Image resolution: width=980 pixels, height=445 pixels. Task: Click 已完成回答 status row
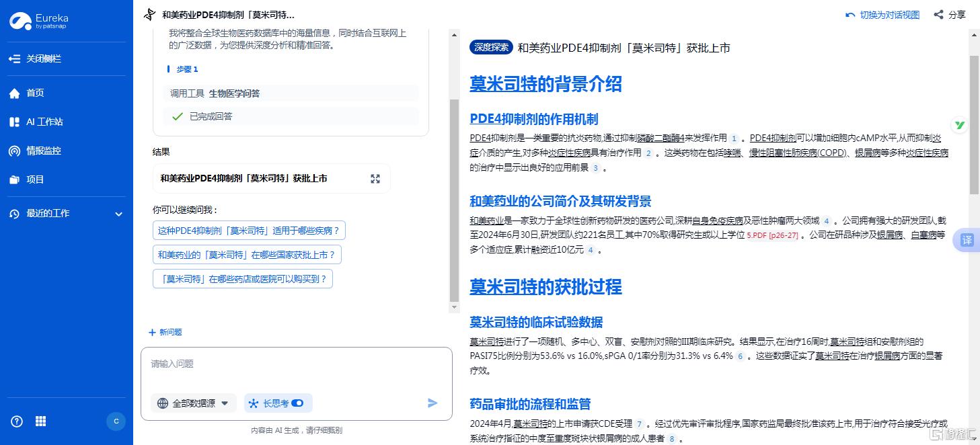pyautogui.click(x=291, y=116)
